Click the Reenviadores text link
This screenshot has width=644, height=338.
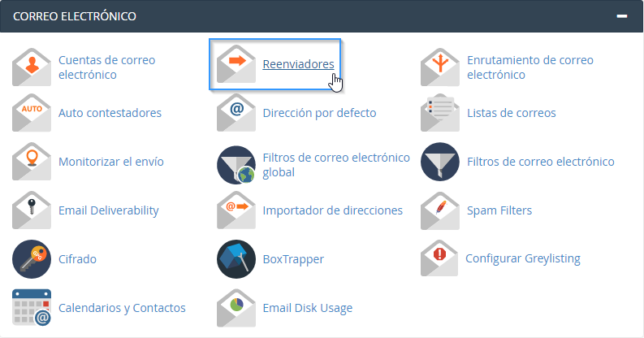(298, 65)
